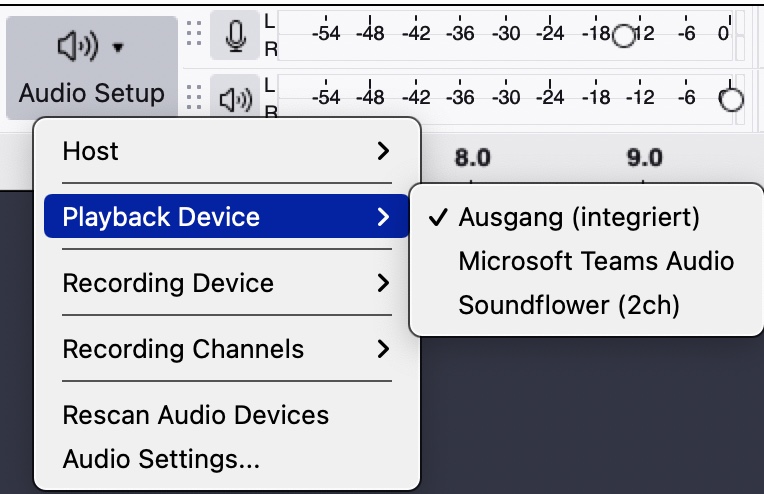The width and height of the screenshot is (764, 494).
Task: Expand the Recording Device submenu chevron
Action: click(x=383, y=283)
